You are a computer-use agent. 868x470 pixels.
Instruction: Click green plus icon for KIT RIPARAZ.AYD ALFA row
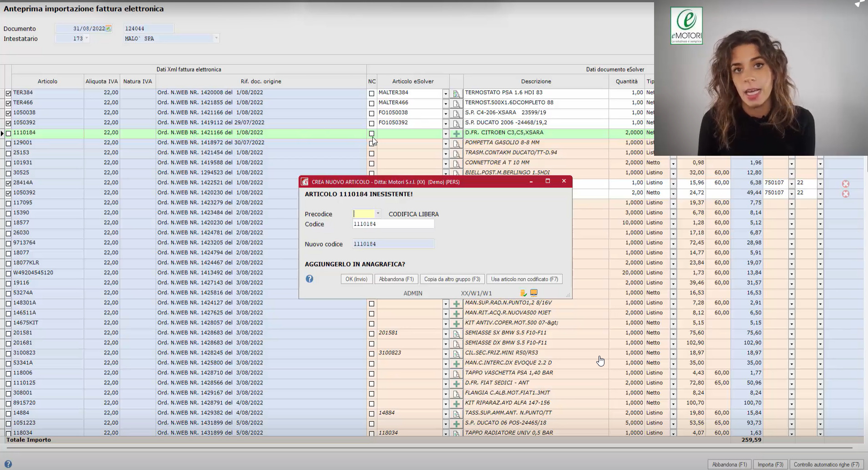456,404
